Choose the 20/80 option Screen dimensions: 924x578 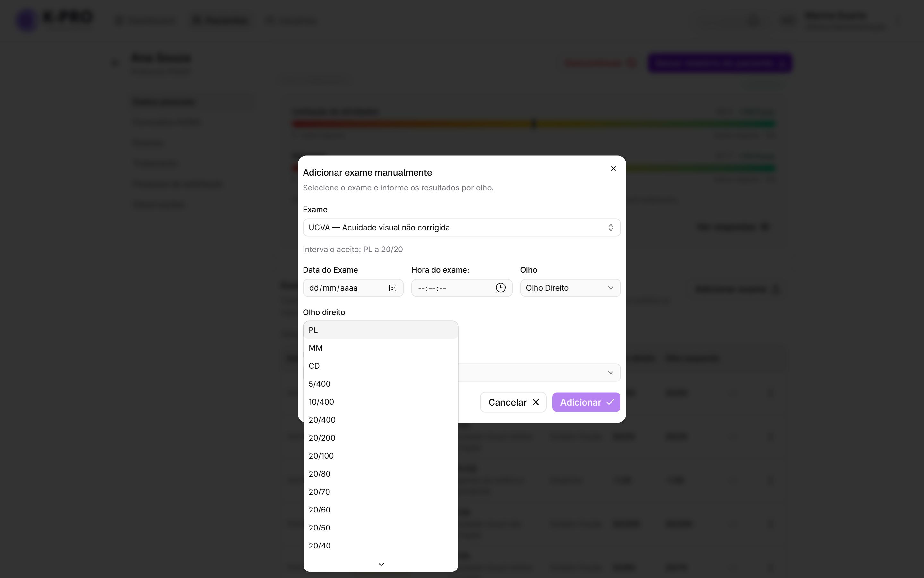coord(381,474)
